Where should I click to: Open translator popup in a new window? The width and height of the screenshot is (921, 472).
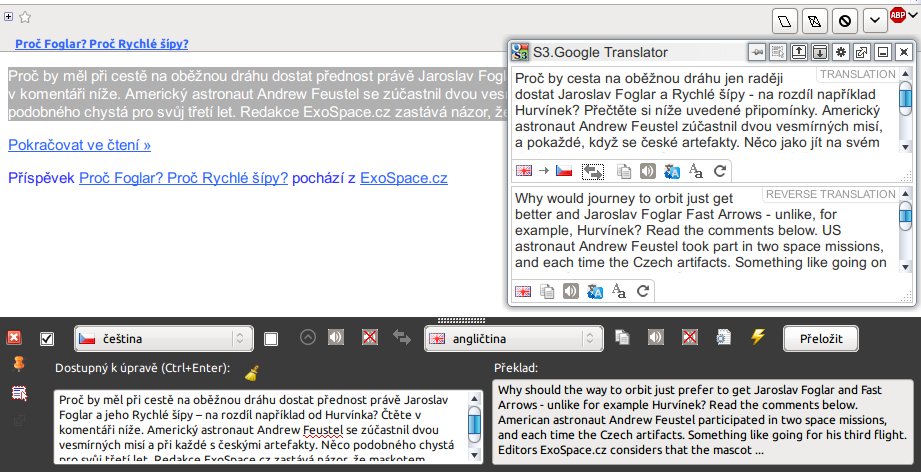click(x=862, y=52)
